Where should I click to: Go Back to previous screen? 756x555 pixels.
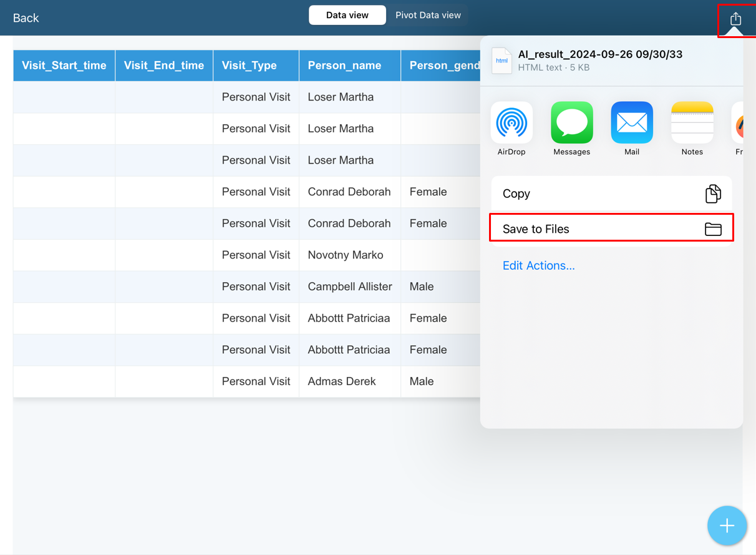[26, 18]
